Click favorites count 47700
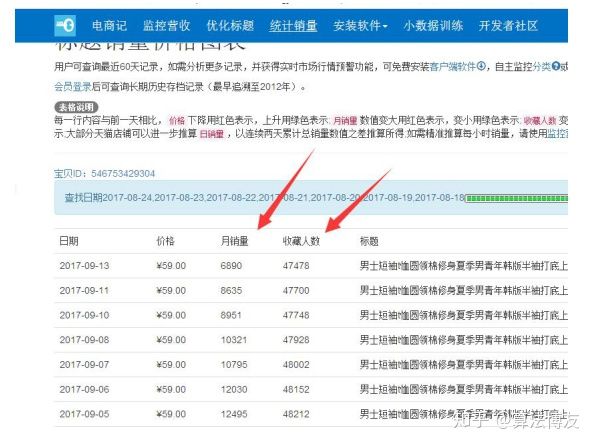This screenshot has width=595, height=446. 296,291
